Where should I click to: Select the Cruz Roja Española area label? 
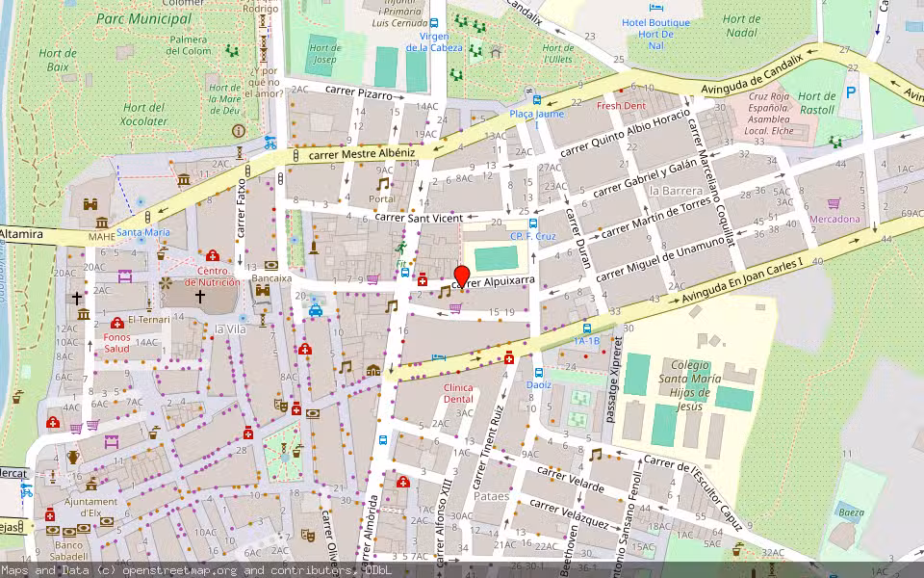tap(770, 109)
